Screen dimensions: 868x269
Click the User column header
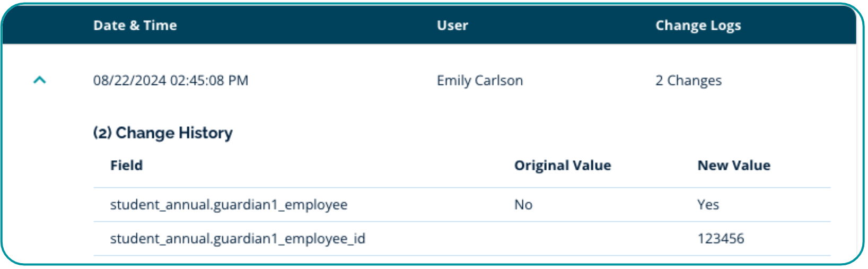point(452,25)
